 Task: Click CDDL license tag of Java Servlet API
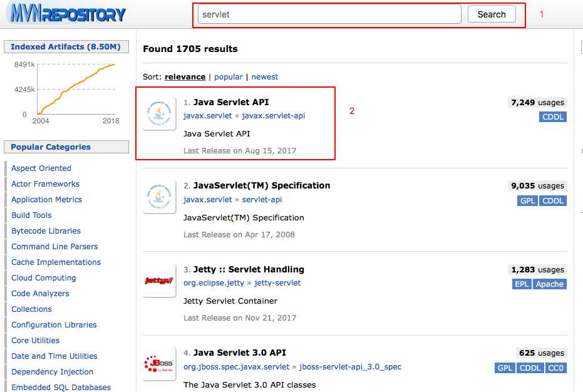coord(552,116)
